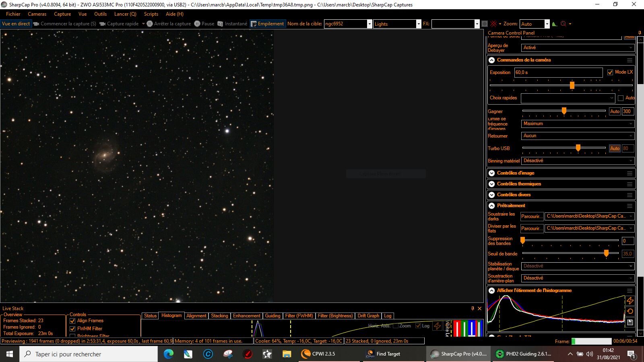Switch to the Alignment tab
The image size is (644, 362).
click(x=196, y=316)
